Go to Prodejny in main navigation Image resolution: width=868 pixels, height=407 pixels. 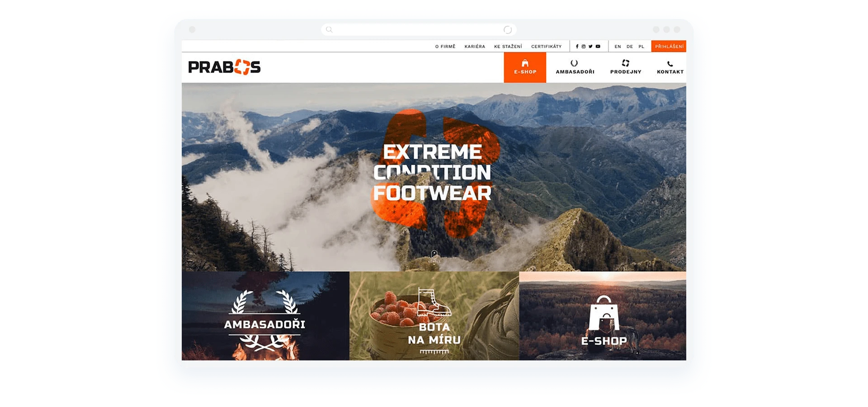[626, 67]
